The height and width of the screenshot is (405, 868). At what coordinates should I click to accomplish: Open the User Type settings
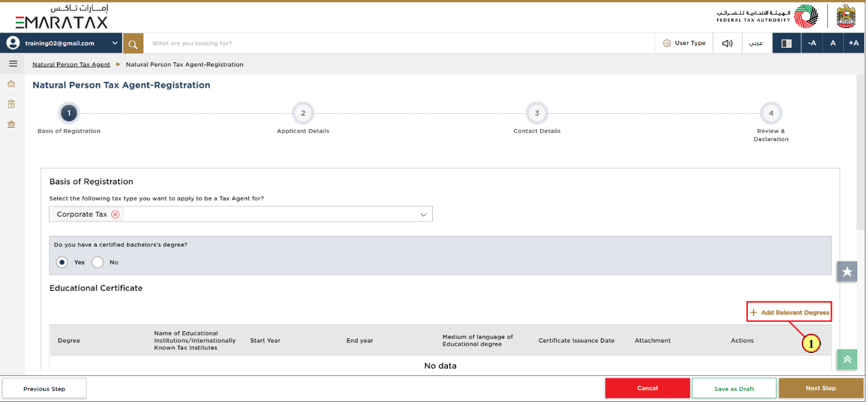coord(684,43)
